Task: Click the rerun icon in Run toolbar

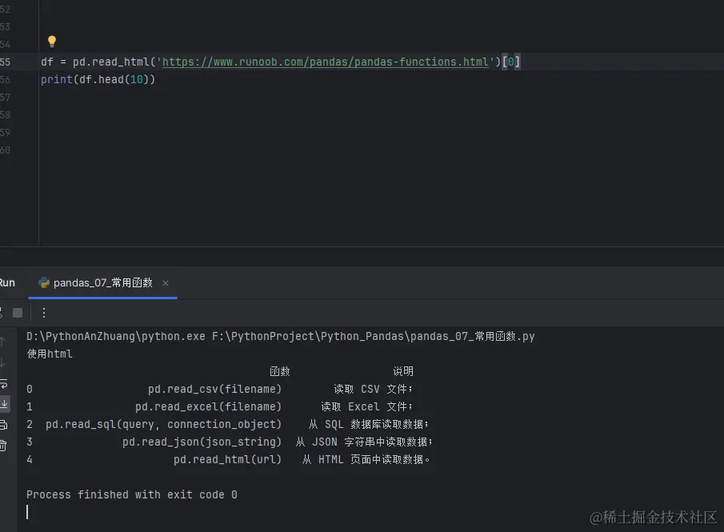Action: point(1,313)
